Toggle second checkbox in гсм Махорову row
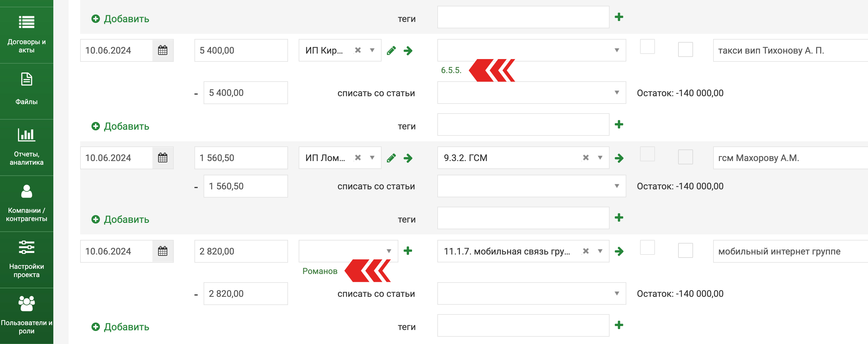 pyautogui.click(x=685, y=157)
